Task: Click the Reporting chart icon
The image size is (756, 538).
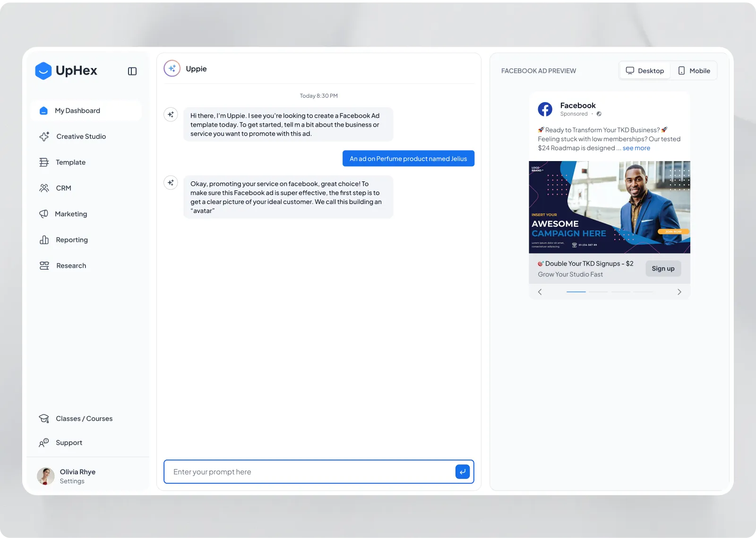Action: click(x=44, y=240)
